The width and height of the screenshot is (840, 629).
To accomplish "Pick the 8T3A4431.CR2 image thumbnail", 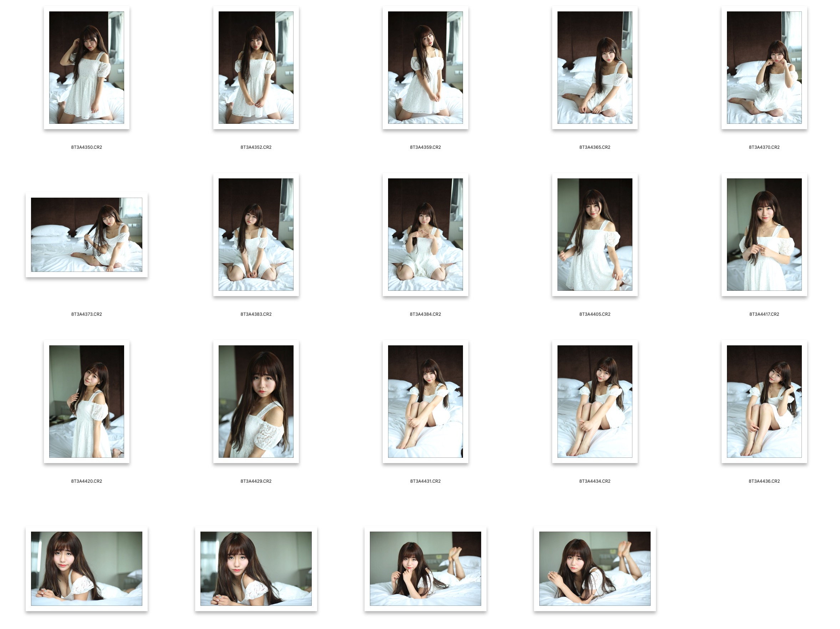I will pyautogui.click(x=425, y=401).
